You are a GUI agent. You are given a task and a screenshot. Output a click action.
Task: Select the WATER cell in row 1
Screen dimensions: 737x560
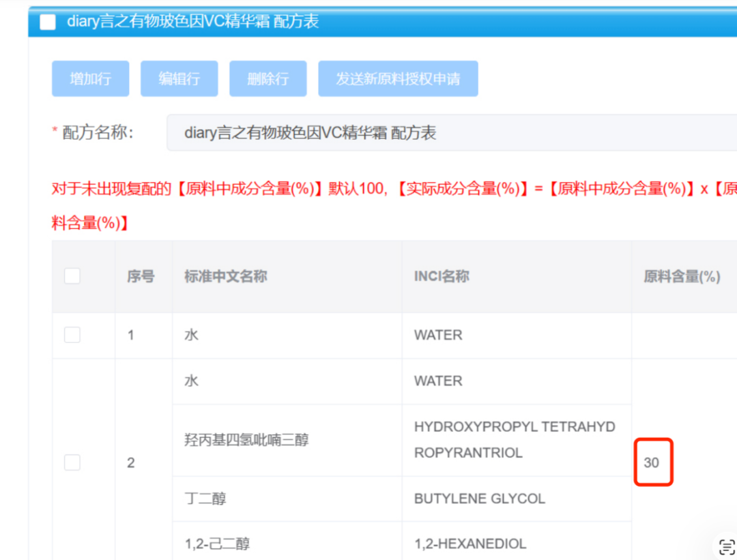coord(517,336)
